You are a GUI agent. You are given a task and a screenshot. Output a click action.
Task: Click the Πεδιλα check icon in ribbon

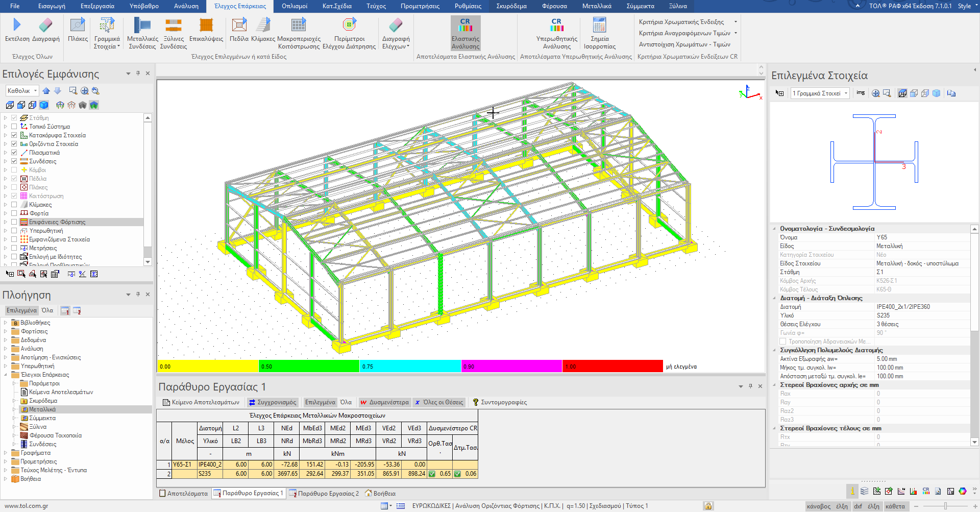pos(239,26)
